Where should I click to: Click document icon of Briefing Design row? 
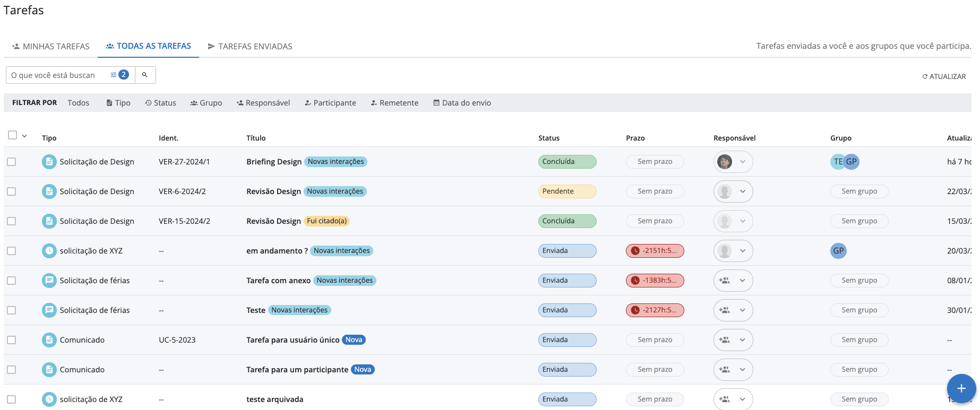(49, 162)
